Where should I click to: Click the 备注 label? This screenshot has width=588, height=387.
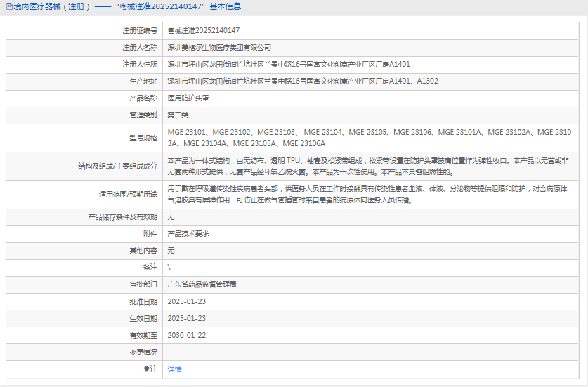(x=150, y=268)
